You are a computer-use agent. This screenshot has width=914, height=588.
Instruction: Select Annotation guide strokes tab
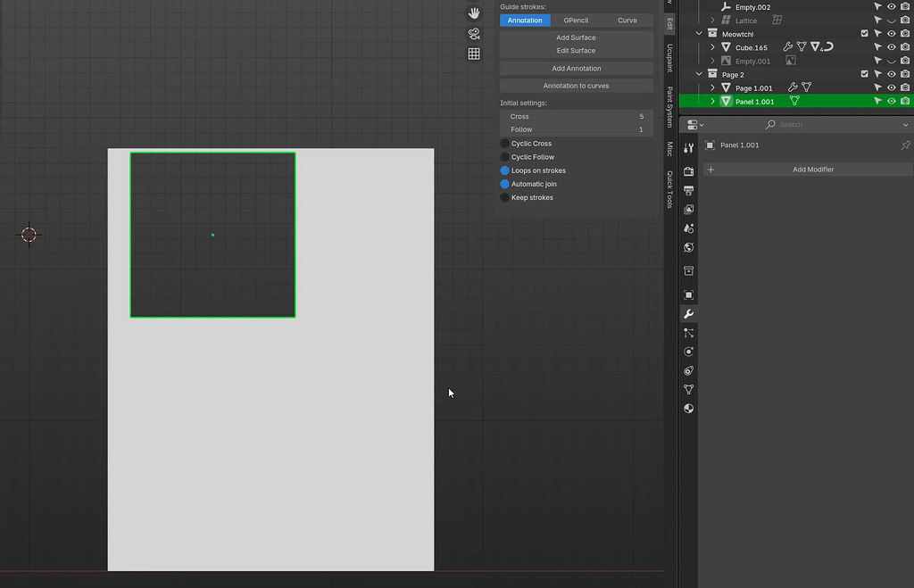pos(525,21)
